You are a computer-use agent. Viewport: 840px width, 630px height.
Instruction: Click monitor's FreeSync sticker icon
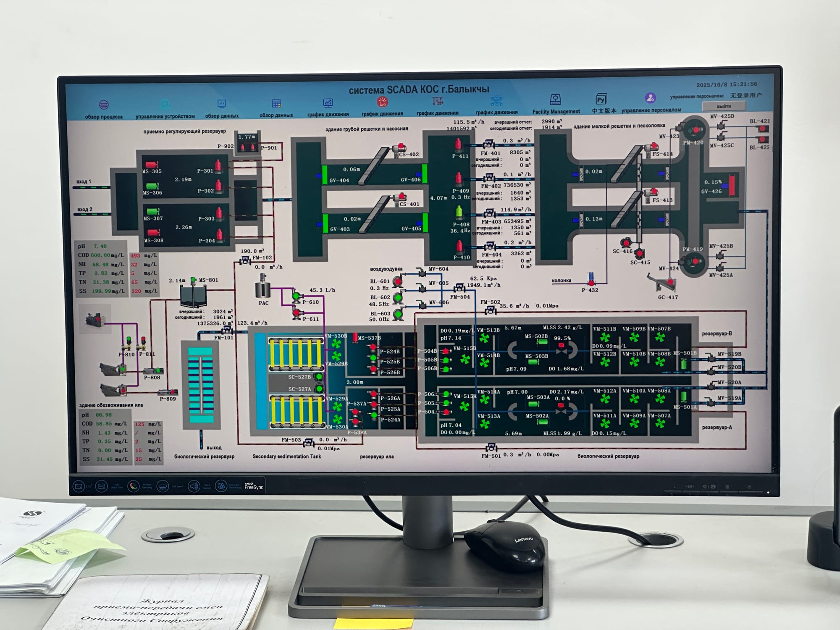[253, 486]
